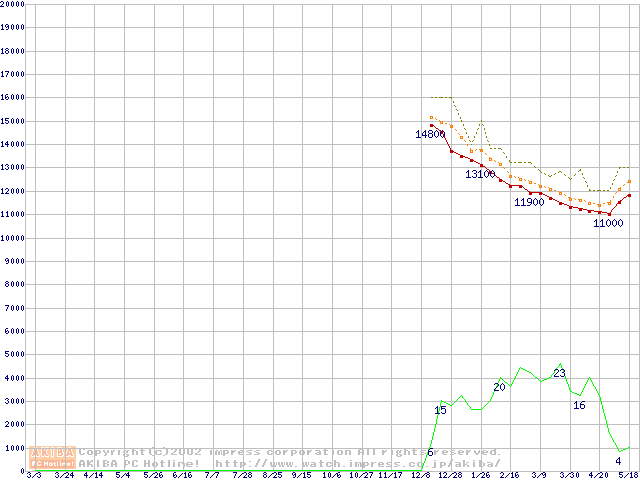Viewport: 640px width, 480px height.
Task: Click the 5/18 x-axis date label
Action: [x=628, y=475]
